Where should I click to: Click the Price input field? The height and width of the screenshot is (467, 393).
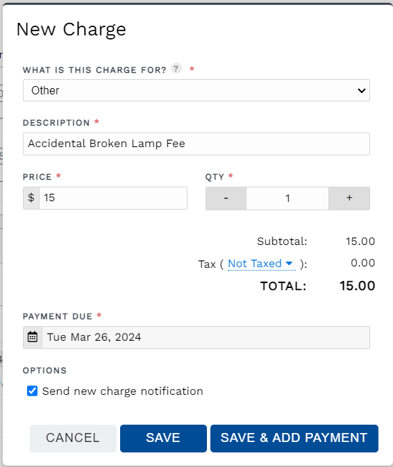tap(113, 198)
